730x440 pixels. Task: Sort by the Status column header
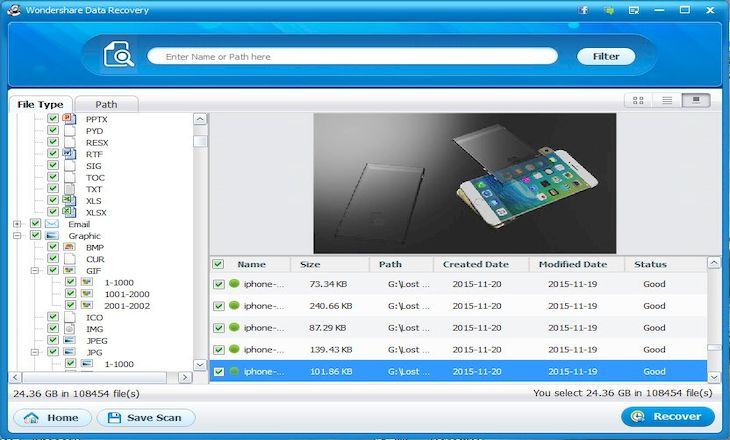point(650,264)
